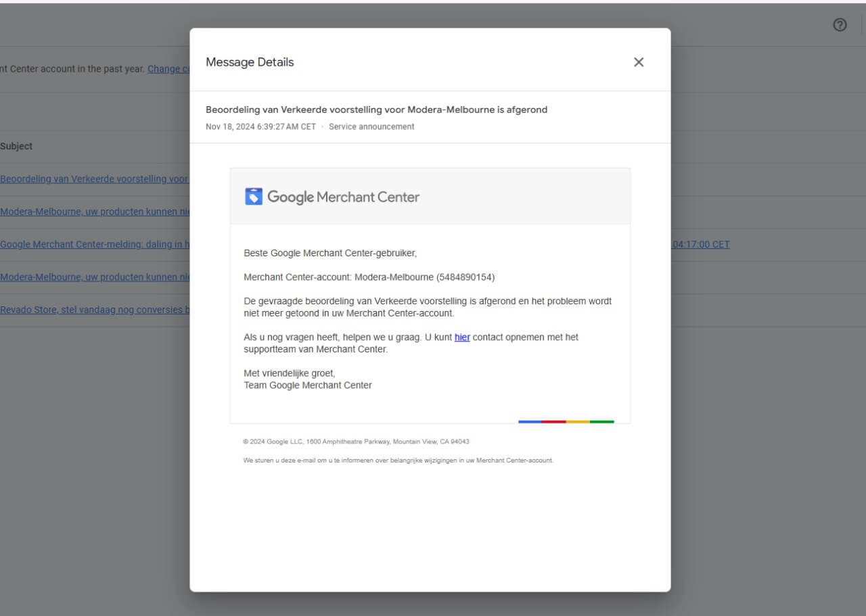Click the 'Subject' column header
Image resolution: width=866 pixels, height=616 pixels.
(x=16, y=146)
